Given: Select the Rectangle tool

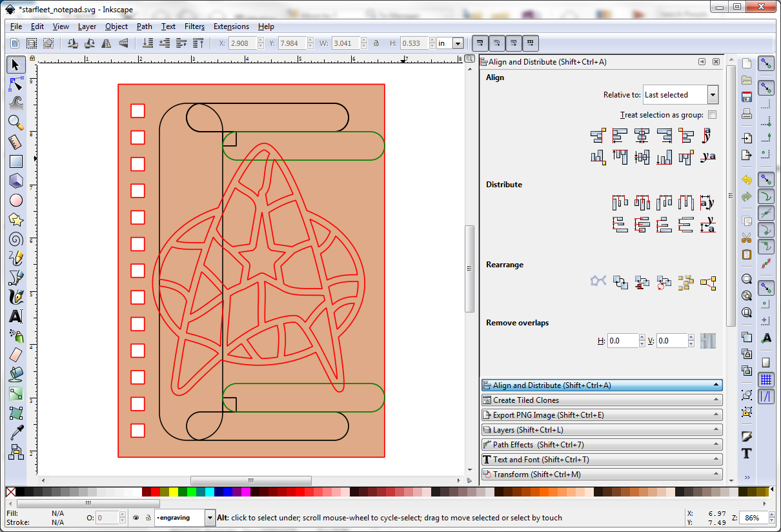Looking at the screenshot, I should tap(16, 161).
